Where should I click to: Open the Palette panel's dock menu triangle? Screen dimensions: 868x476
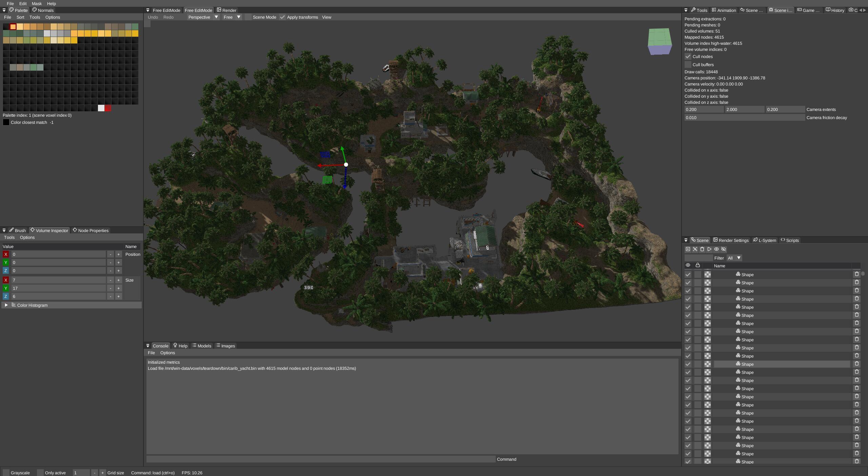click(x=4, y=10)
